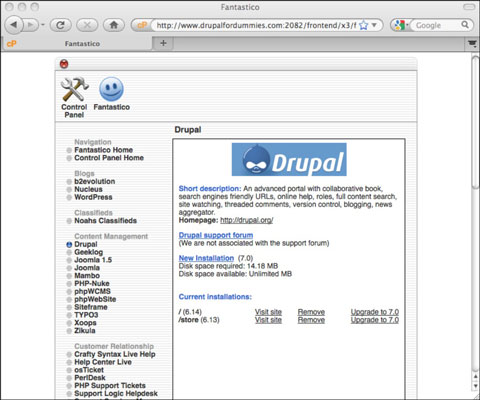The image size is (480, 400).
Task: Open the Google search engine selector
Action: pyautogui.click(x=400, y=25)
